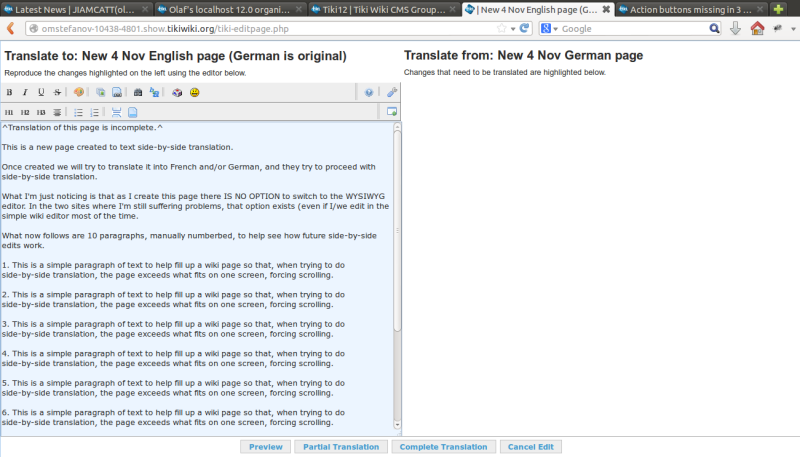Click the editor scrollbar down arrow
Image resolution: width=800 pixels, height=457 pixels.
pyautogui.click(x=397, y=424)
